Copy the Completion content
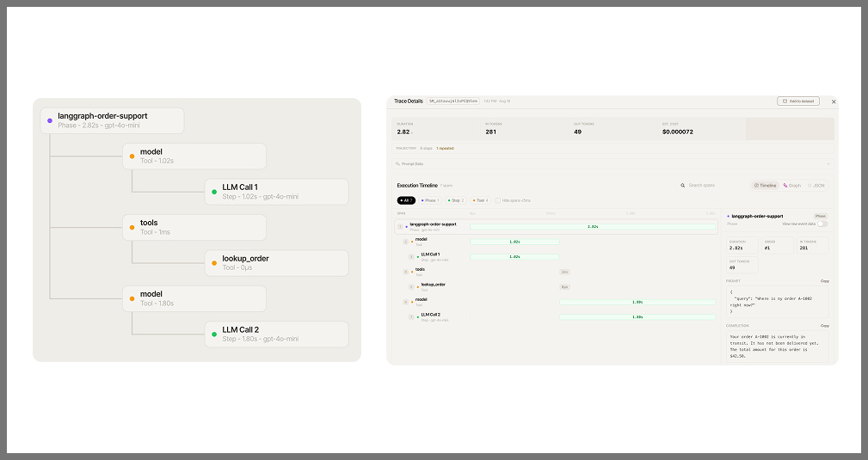This screenshot has height=460, width=868. [824, 326]
